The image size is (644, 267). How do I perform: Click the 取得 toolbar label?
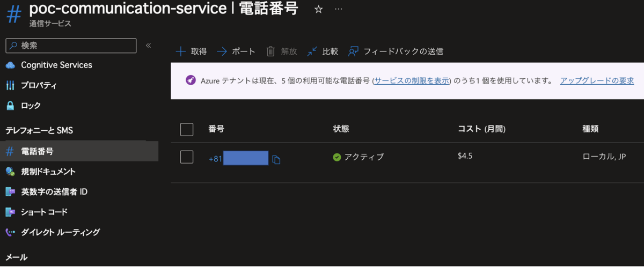(199, 51)
